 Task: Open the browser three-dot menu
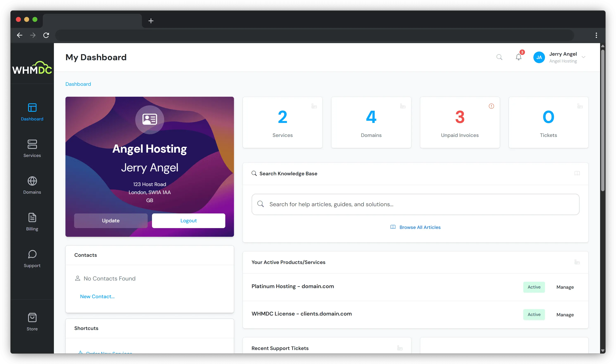click(x=596, y=35)
